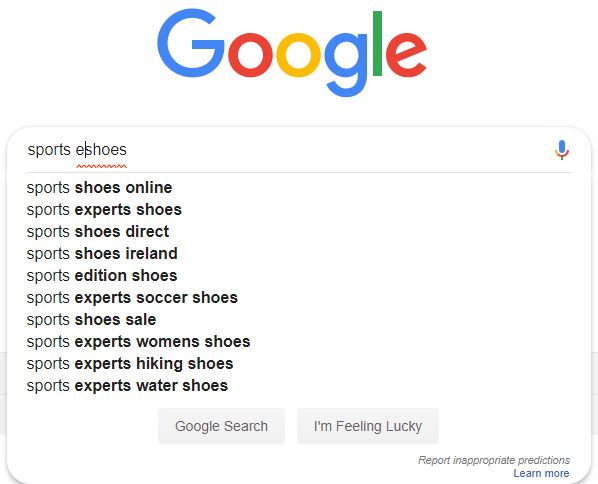598x484 pixels.
Task: Open the Learn more link
Action: pyautogui.click(x=541, y=473)
